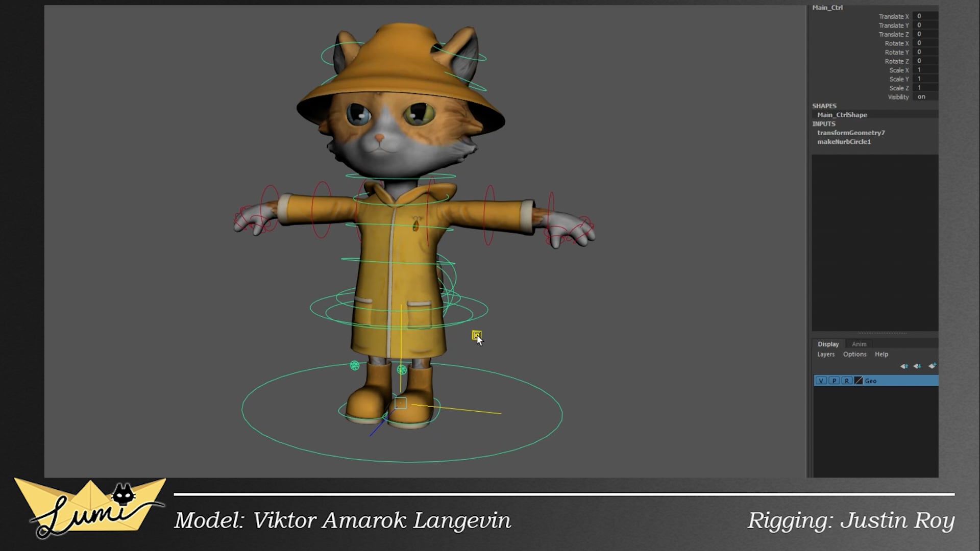This screenshot has height=551, width=980.
Task: Click the Scale X value field
Action: [x=925, y=70]
